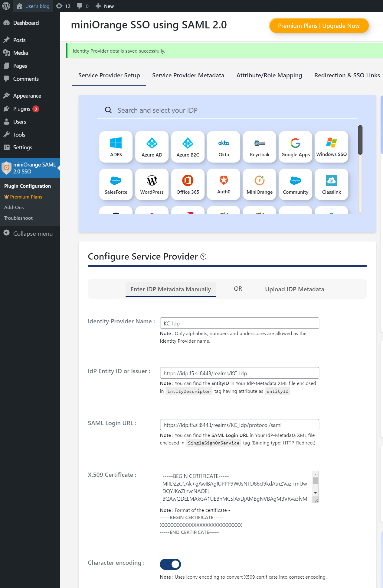383x588 pixels.
Task: Open the Attribute/Role Mapping tab
Action: pos(269,76)
